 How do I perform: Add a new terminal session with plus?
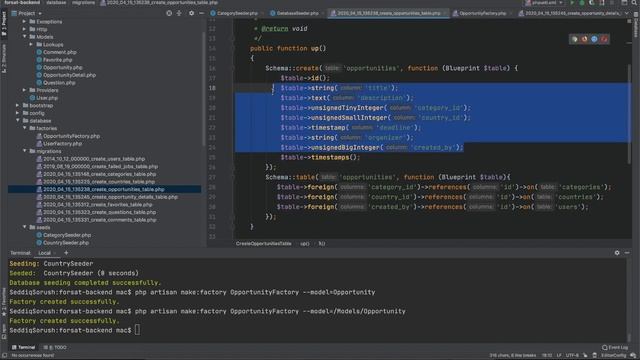tap(66, 253)
